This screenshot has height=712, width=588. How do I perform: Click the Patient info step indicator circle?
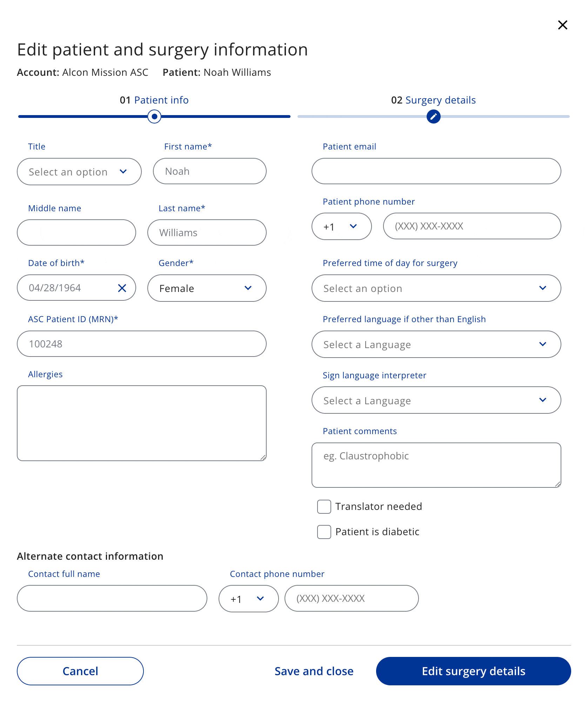tap(154, 117)
